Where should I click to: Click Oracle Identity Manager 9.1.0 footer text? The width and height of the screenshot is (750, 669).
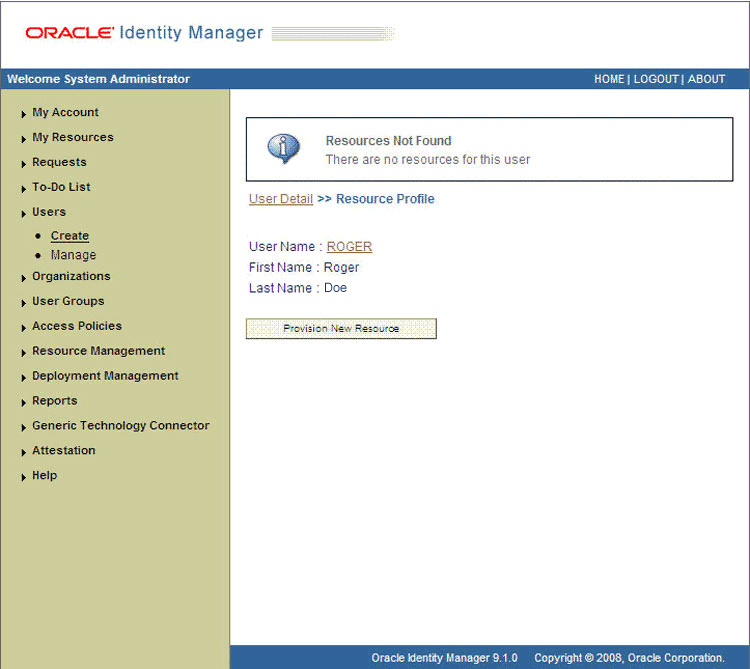444,658
